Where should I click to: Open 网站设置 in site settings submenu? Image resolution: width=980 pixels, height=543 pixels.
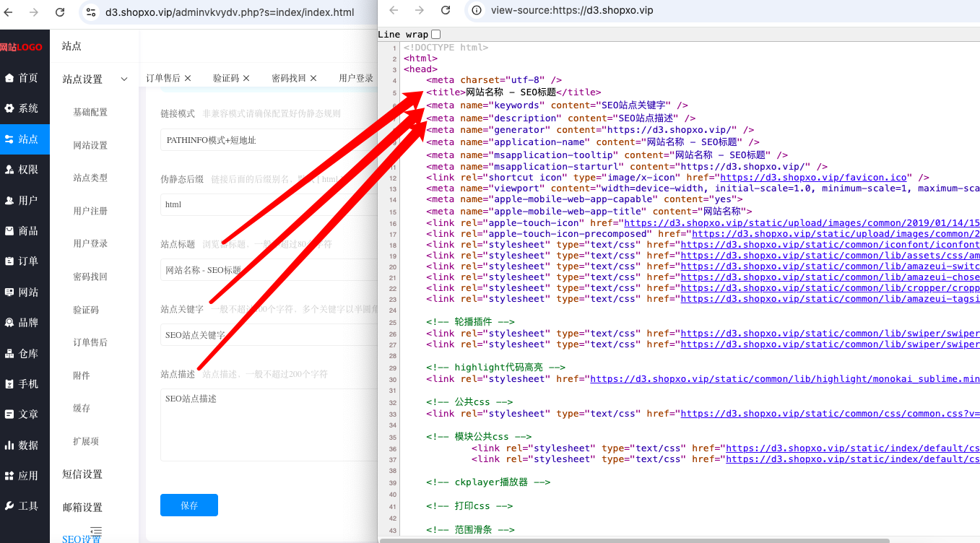[x=90, y=146]
